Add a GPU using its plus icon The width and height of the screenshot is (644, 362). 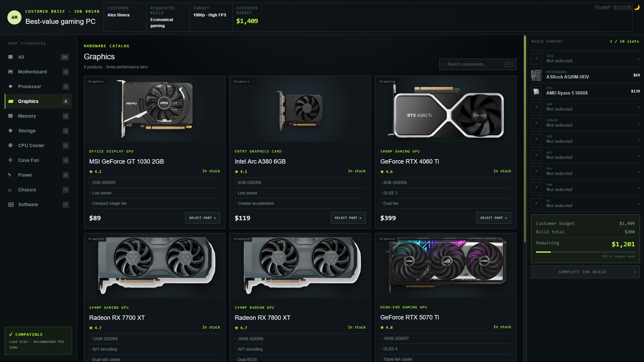(536, 156)
